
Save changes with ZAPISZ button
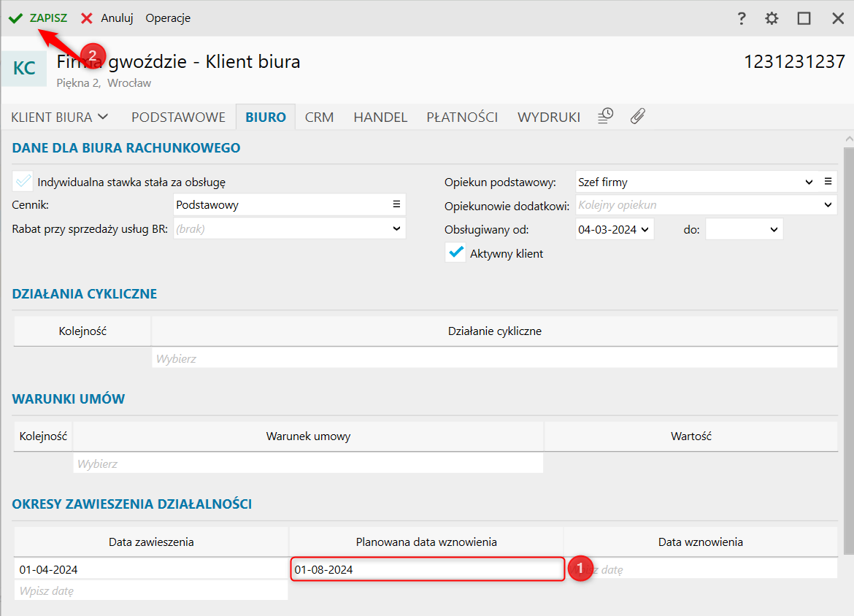coord(38,18)
